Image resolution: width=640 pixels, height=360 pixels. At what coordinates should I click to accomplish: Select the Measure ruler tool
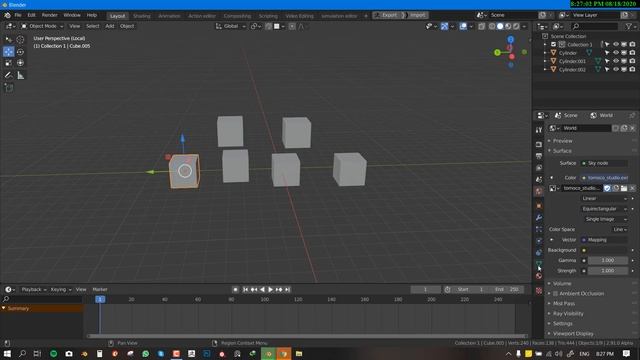(20, 76)
